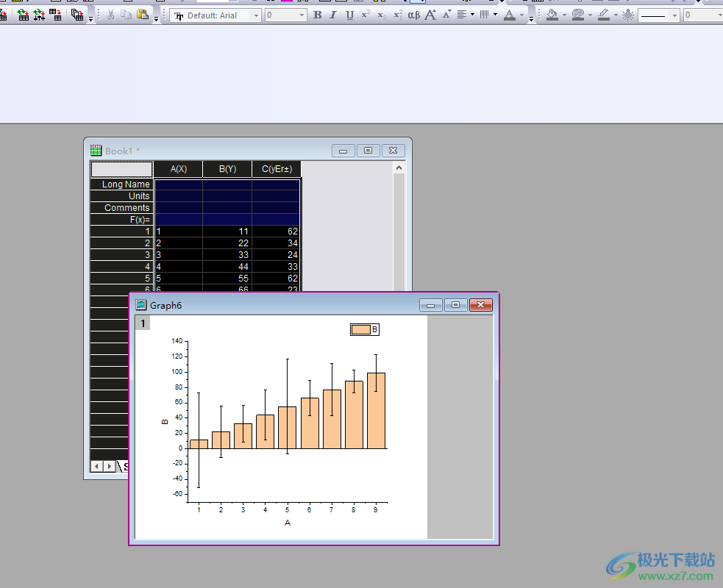Click the Book1 scroll up arrow
Image resolution: width=723 pixels, height=588 pixels.
(399, 168)
